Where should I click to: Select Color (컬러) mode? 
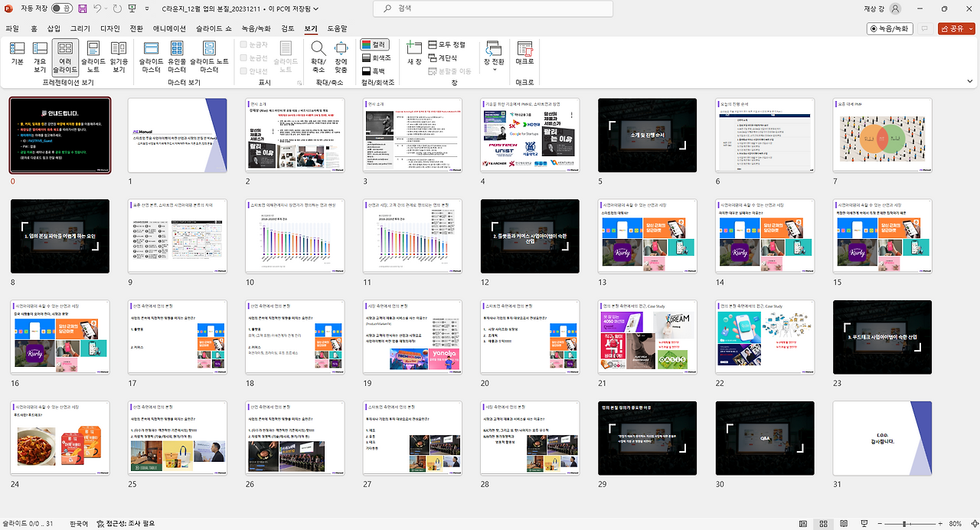[375, 45]
